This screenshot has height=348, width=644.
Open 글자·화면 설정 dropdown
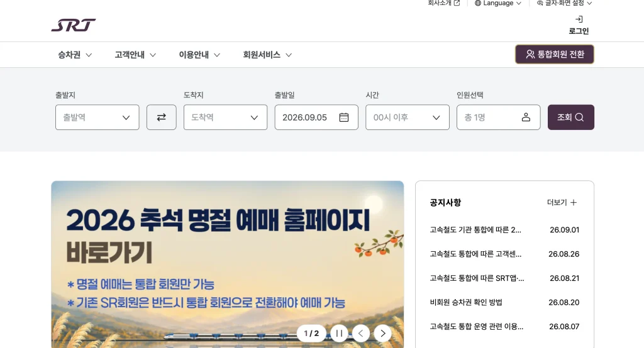click(x=564, y=3)
